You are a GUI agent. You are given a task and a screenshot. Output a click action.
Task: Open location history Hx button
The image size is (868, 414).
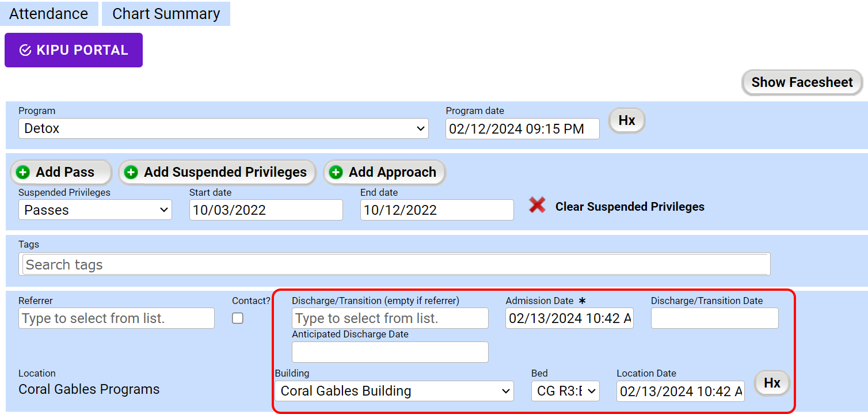[772, 383]
